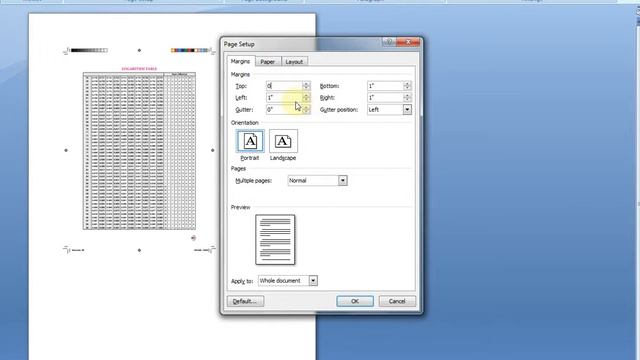This screenshot has width=640, height=360.
Task: Click the Right margin input field
Action: tap(385, 98)
